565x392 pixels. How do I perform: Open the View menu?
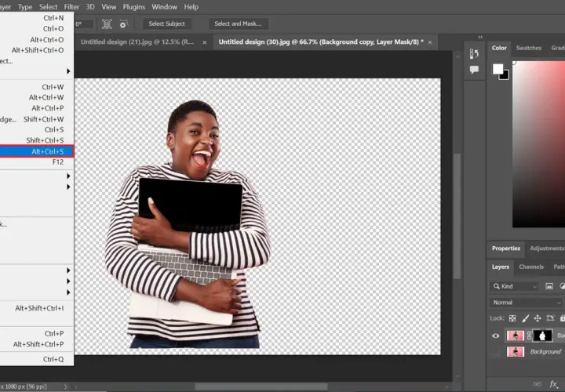coord(108,7)
